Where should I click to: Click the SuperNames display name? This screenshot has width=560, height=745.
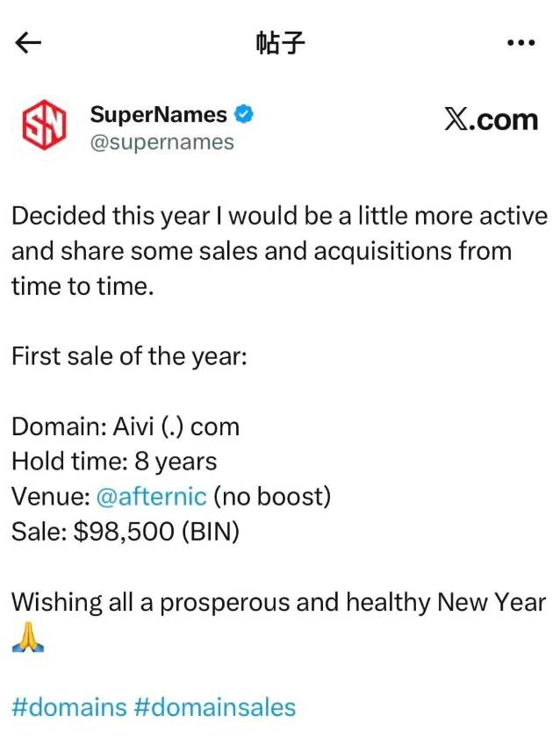[x=159, y=114]
